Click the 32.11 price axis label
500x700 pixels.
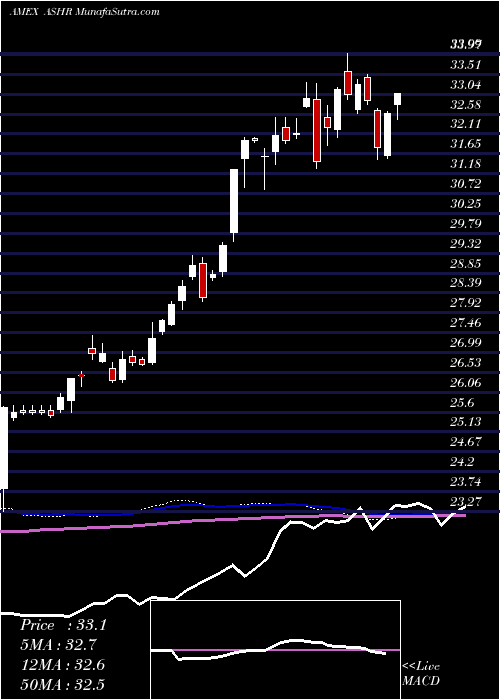[466, 124]
